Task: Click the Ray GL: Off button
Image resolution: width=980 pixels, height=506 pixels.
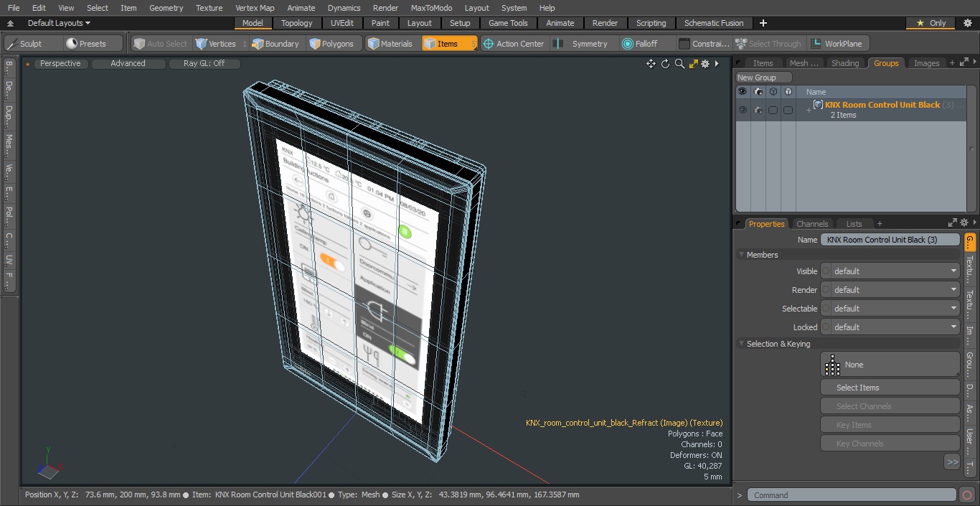Action: (x=204, y=63)
